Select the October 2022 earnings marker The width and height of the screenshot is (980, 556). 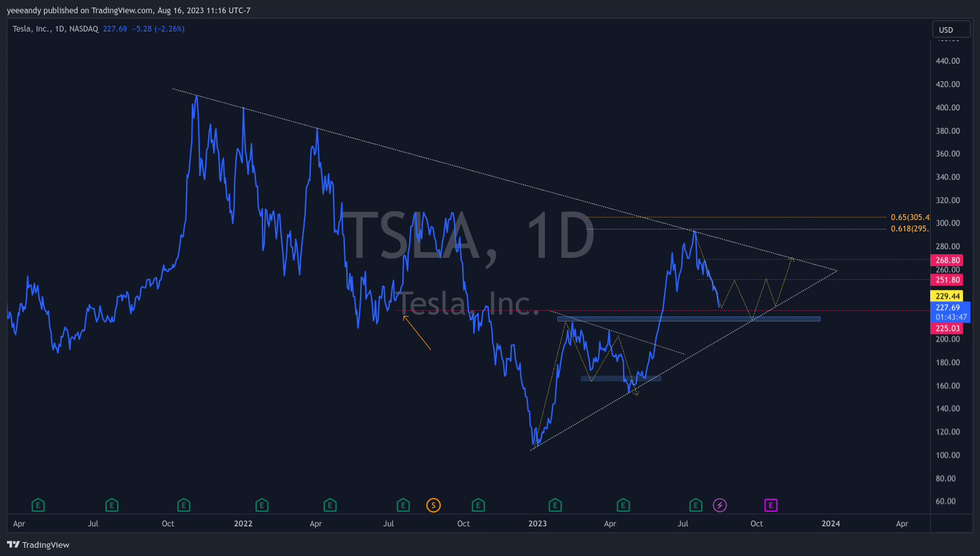click(478, 505)
